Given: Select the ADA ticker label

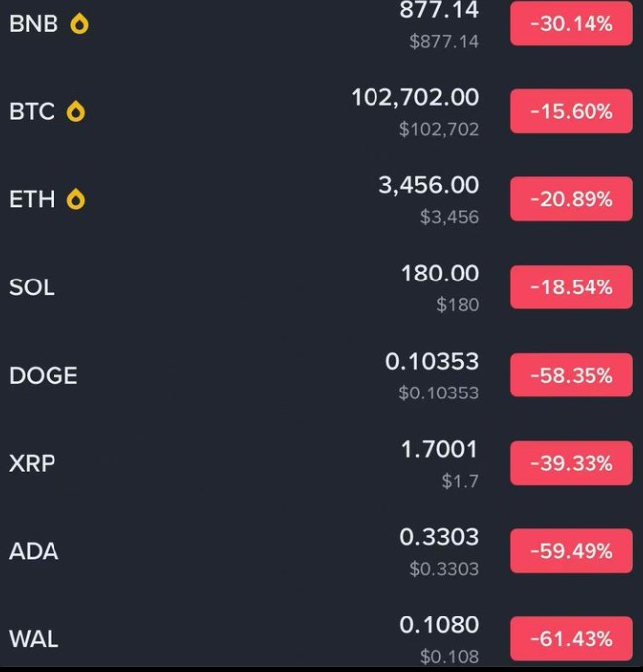Looking at the screenshot, I should click(x=34, y=551).
